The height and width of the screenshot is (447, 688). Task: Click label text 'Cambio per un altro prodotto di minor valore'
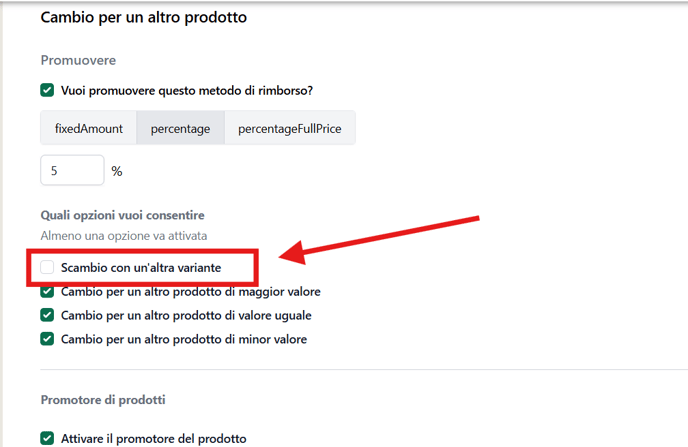184,339
